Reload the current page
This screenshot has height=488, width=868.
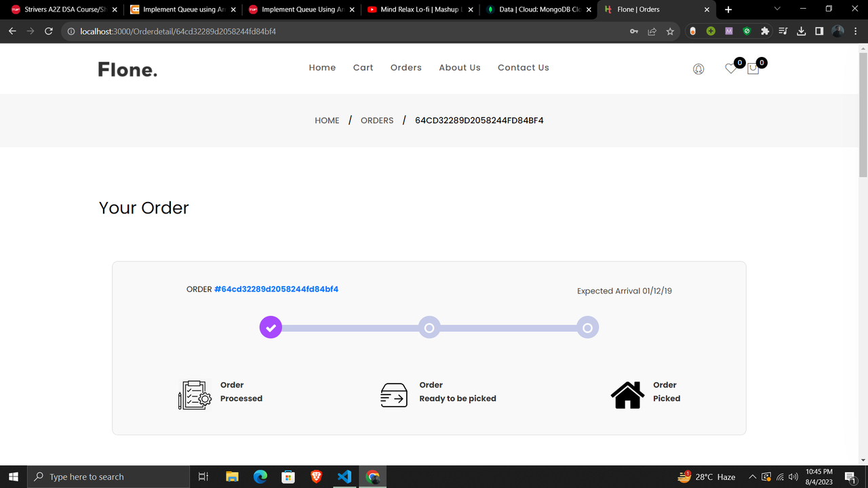(48, 31)
